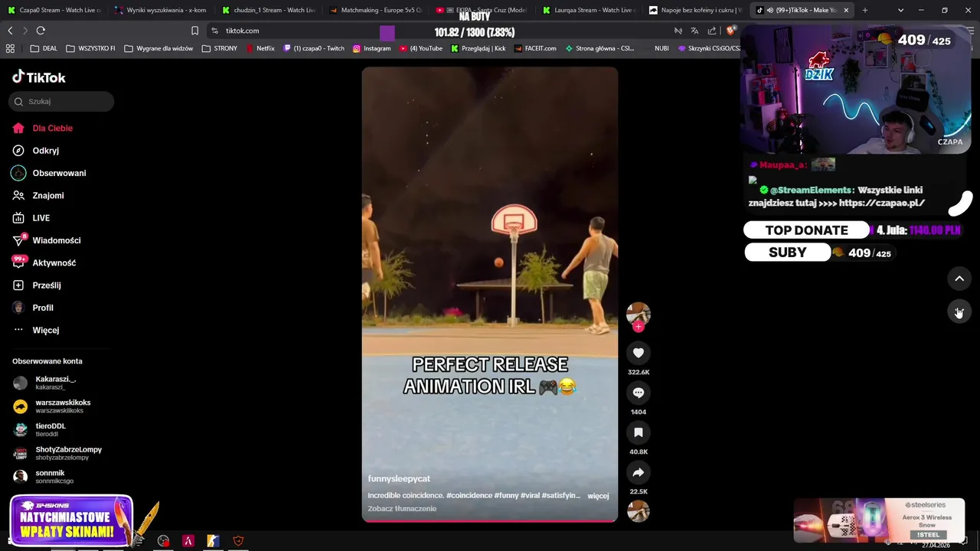Image resolution: width=980 pixels, height=551 pixels.
Task: Open red A app in taskbar
Action: pyautogui.click(x=188, y=541)
